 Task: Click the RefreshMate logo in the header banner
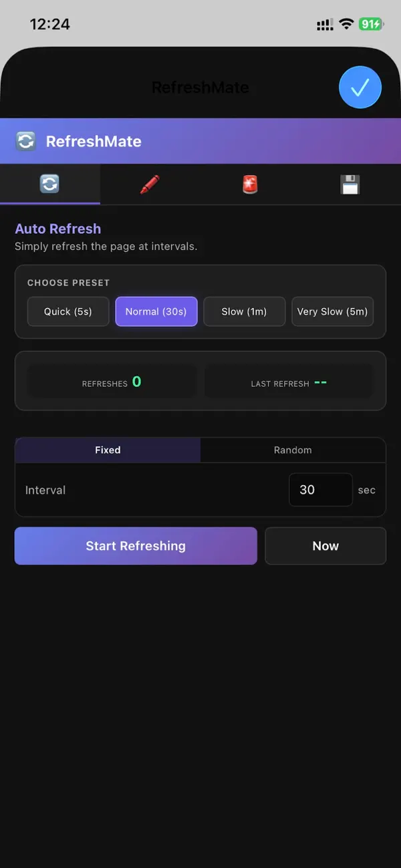tap(25, 141)
